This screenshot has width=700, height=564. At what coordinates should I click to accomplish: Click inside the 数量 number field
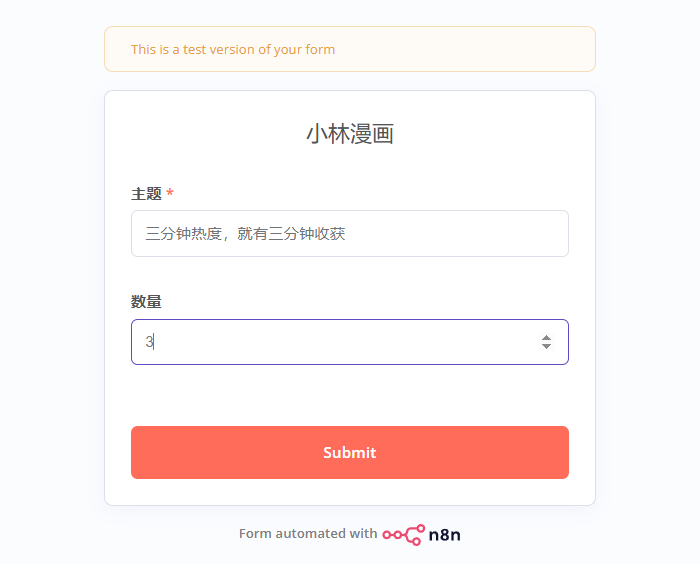[330, 342]
